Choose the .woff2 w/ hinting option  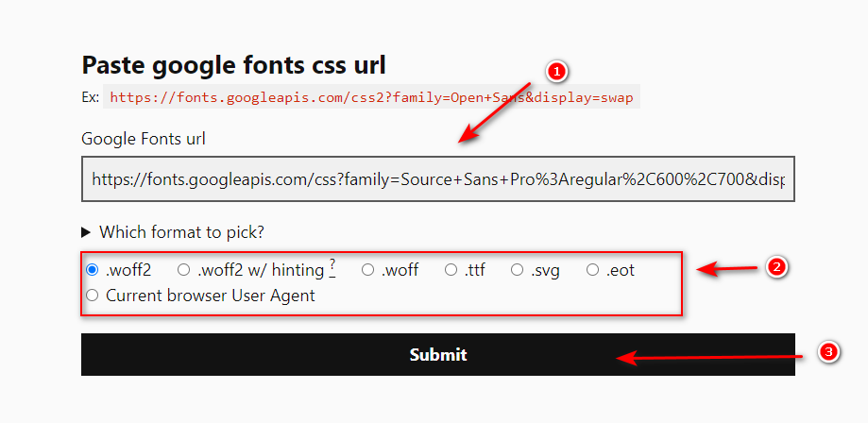183,270
